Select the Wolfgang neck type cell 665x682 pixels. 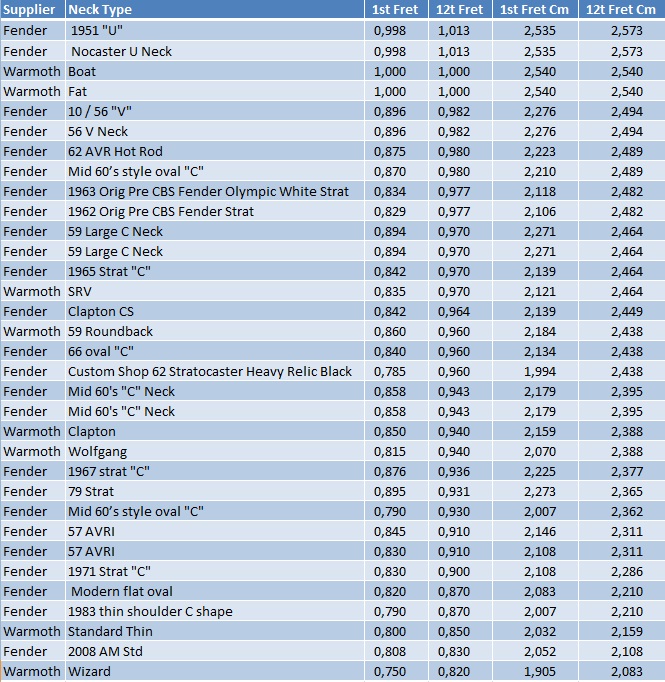(215, 451)
